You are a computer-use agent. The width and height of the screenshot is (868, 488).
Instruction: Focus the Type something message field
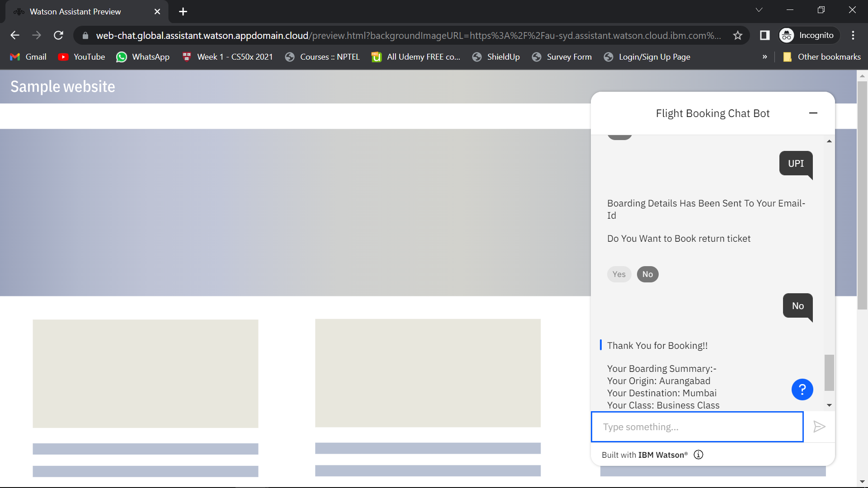(x=697, y=427)
